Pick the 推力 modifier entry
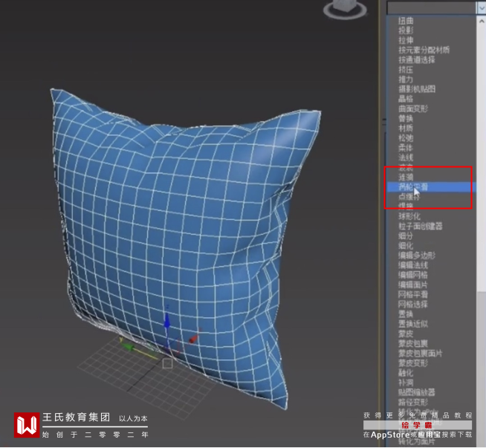This screenshot has width=486, height=448. click(406, 79)
